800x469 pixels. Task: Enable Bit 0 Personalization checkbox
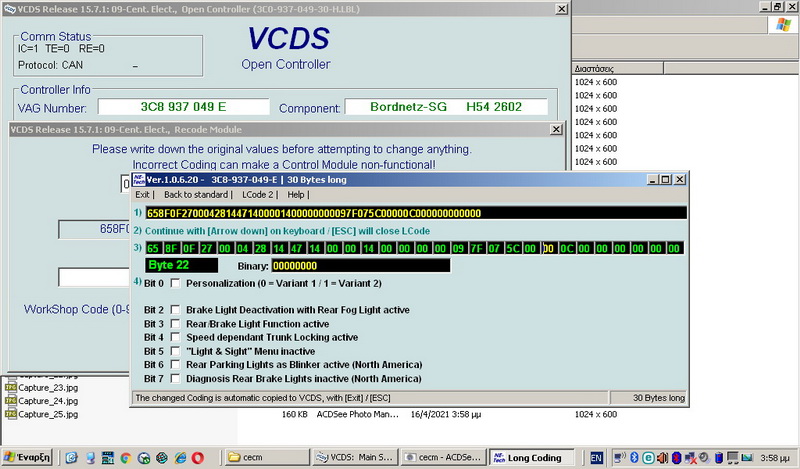tap(175, 283)
